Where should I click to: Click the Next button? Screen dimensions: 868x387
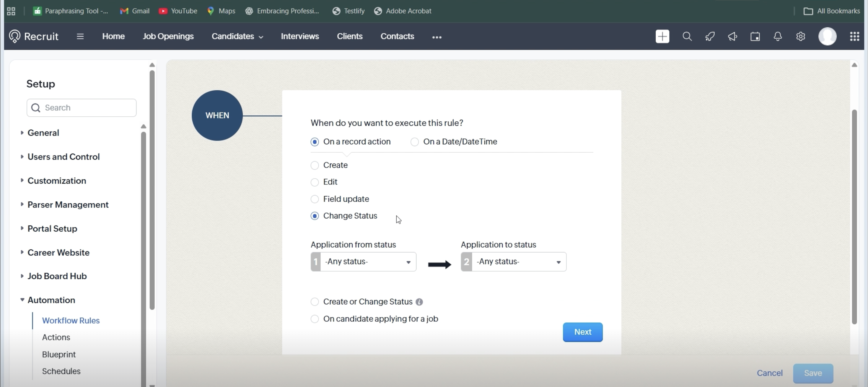[582, 332]
